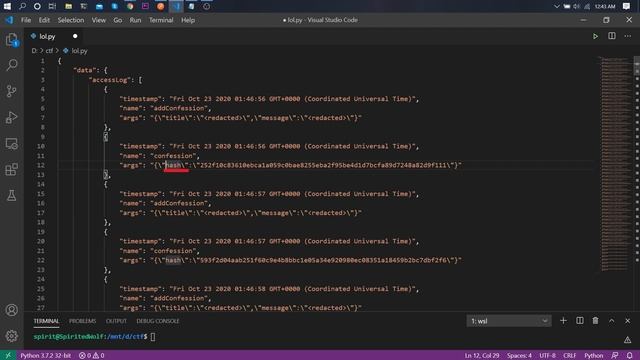The width and height of the screenshot is (640, 360).
Task: Open errors and warnings count in status bar
Action: 91,356
